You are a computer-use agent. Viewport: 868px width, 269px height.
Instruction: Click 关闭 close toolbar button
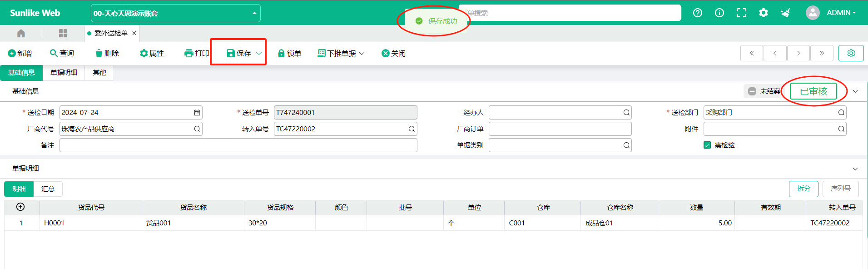[x=394, y=53]
